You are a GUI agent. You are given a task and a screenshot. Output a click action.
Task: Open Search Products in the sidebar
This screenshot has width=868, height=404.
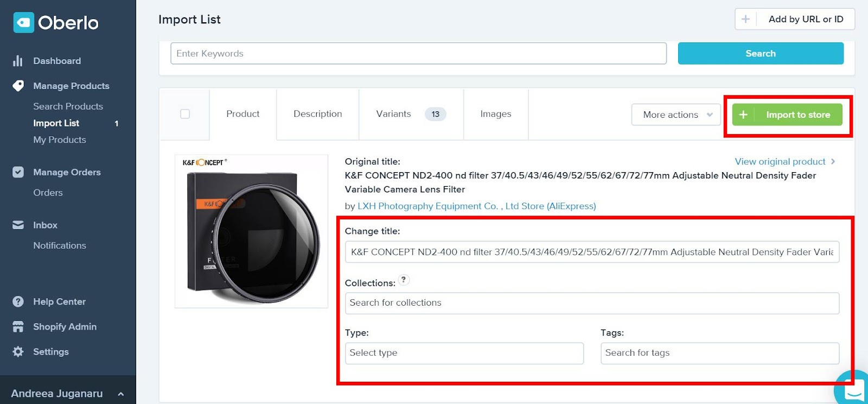(68, 106)
